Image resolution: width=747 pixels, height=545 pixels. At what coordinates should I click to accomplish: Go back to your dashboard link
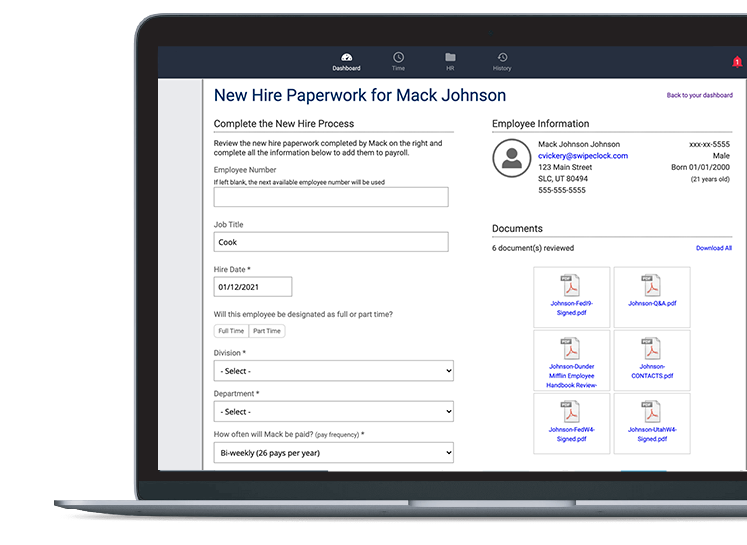pos(699,95)
